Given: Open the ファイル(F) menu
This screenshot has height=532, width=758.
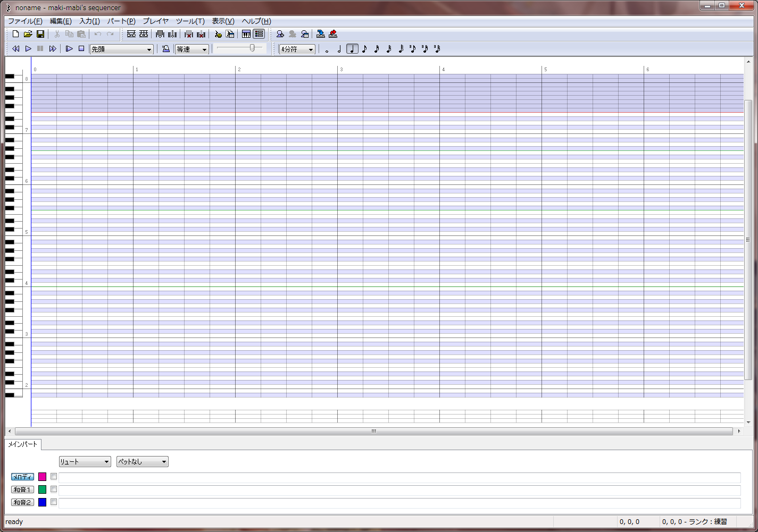Looking at the screenshot, I should (25, 21).
